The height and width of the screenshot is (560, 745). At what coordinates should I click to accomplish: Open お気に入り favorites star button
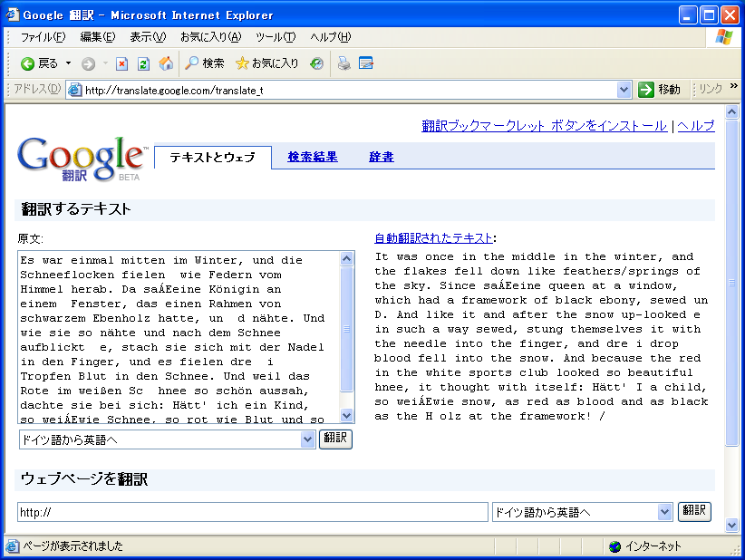click(266, 63)
